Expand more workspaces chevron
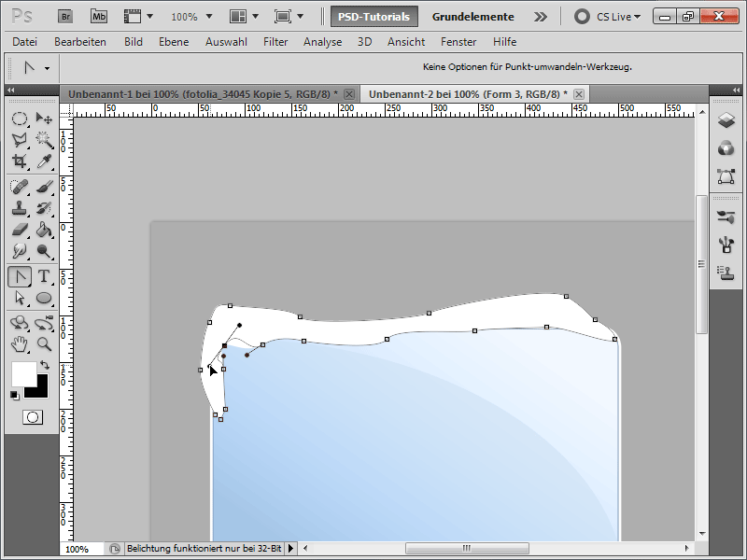Screen dimensions: 747x560 541,17
